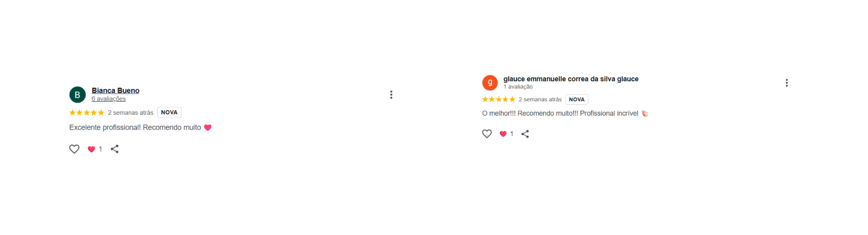The image size is (868, 235).
Task: Click NOVA badge on Bianca's review
Action: 169,113
